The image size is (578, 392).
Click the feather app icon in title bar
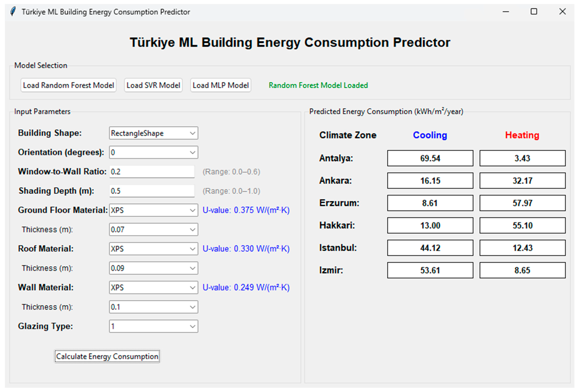[13, 11]
